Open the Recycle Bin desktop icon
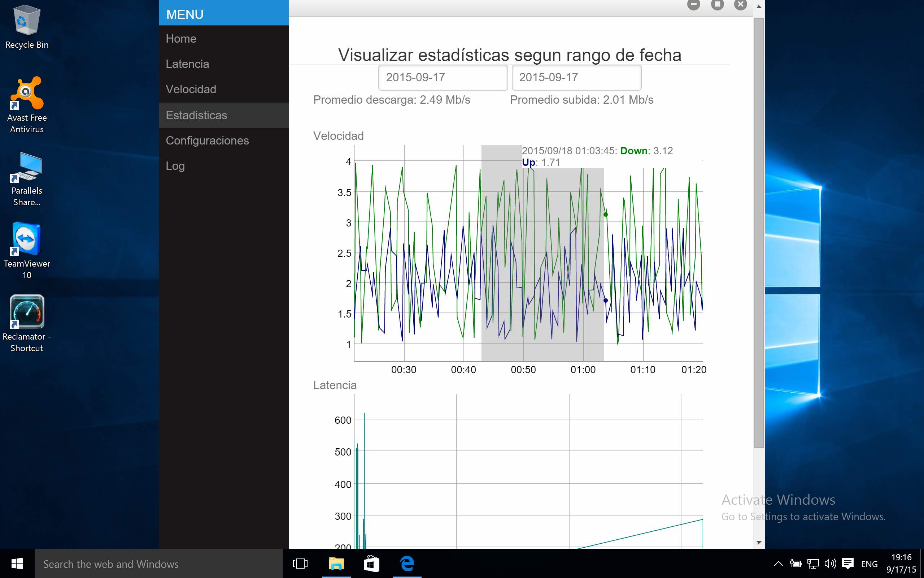Image resolution: width=924 pixels, height=578 pixels. [27, 27]
